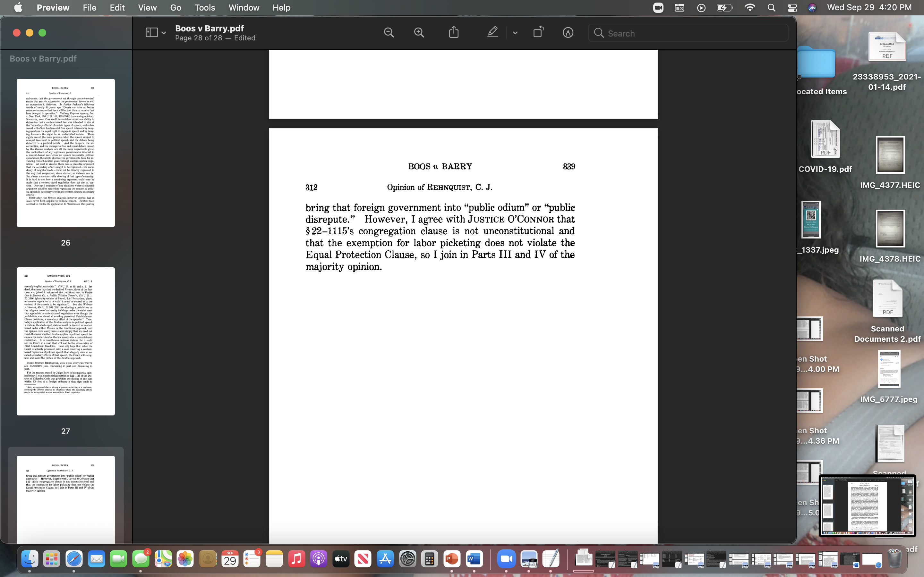Expand highlight color dropdown arrow
924x577 pixels.
coord(515,33)
